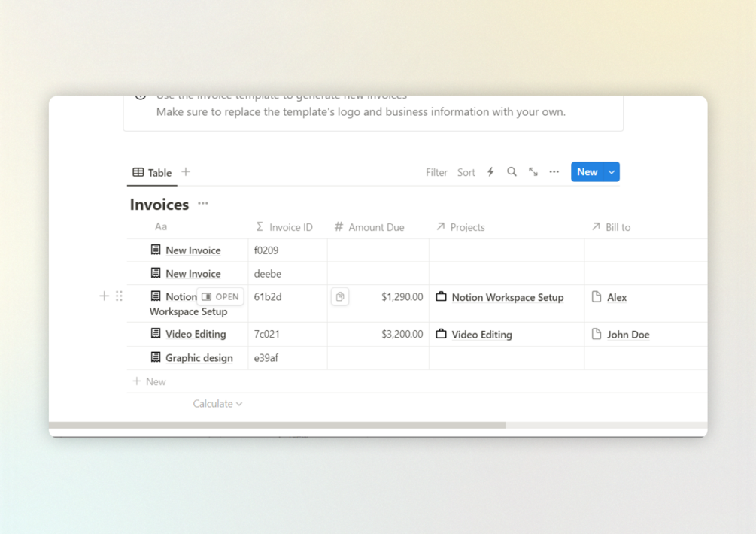Click the briefcase icon of Video Editing project

coord(441,333)
